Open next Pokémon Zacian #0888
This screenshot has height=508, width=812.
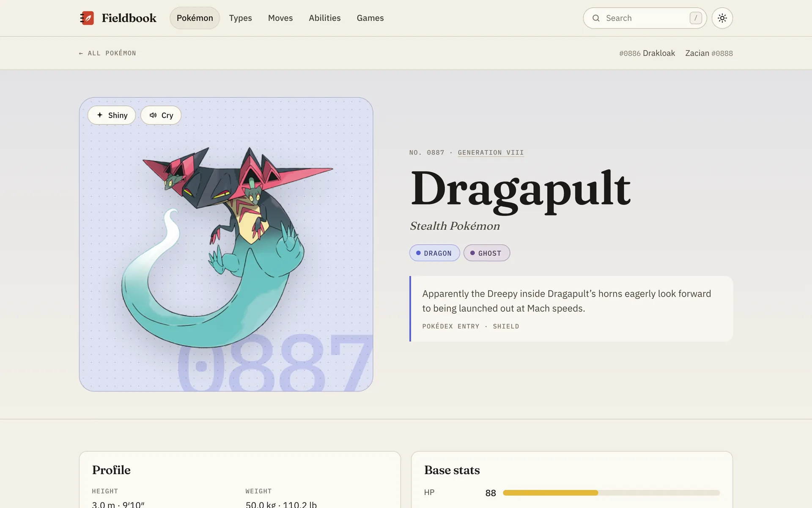point(709,53)
